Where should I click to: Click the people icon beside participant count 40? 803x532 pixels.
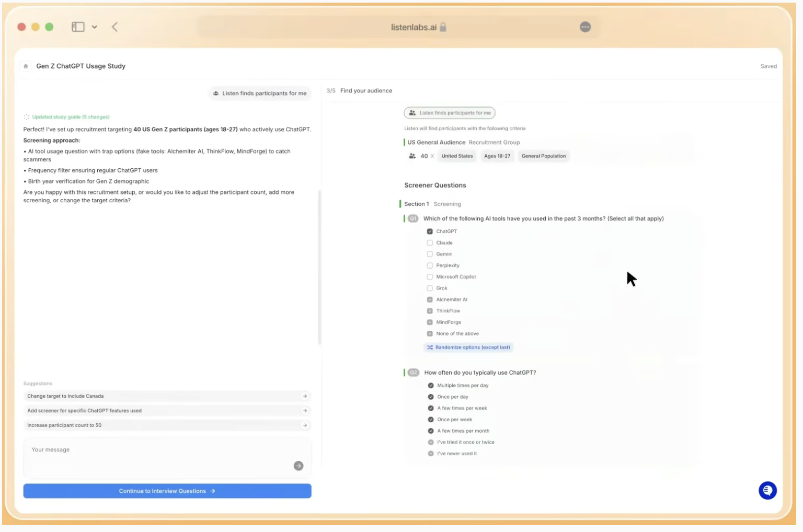click(412, 156)
